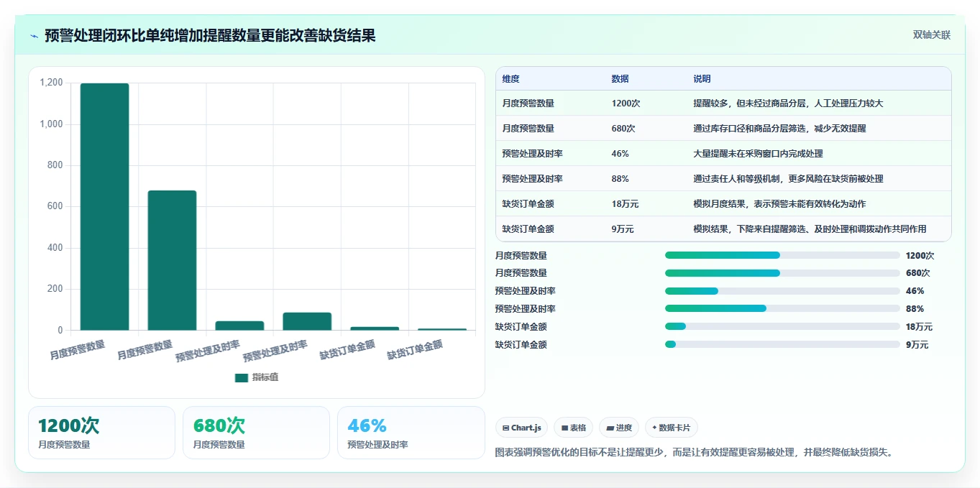
Task: Click the 双轴关联 tag in header
Action: (932, 34)
